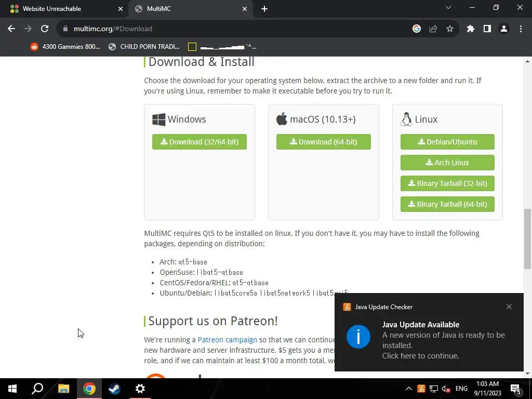Image resolution: width=532 pixels, height=399 pixels.
Task: Download the Binary Tarball (64-bit)
Action: 447,204
